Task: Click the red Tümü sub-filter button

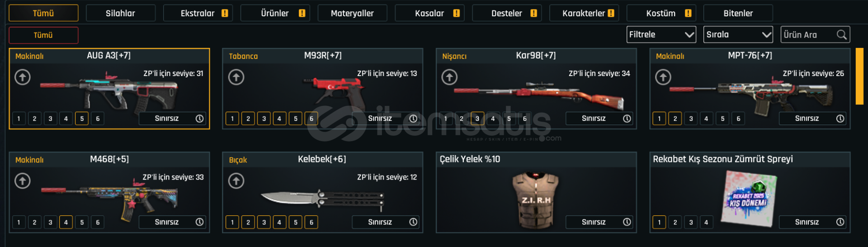Action: pos(43,35)
